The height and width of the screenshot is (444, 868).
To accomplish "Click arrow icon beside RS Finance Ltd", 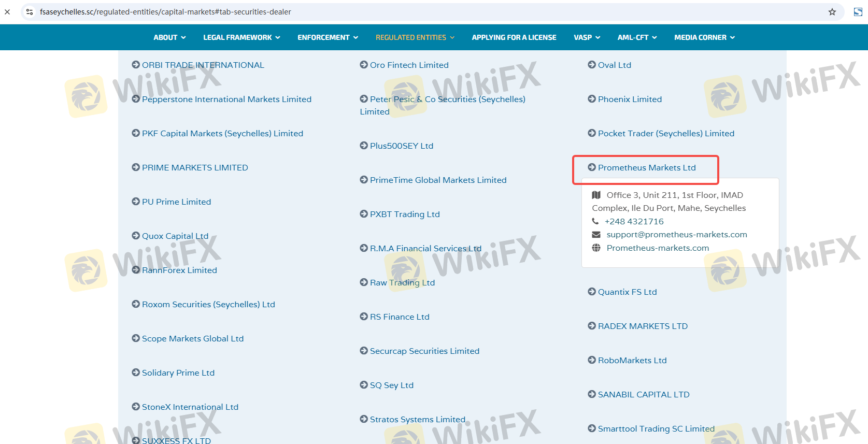I will tap(364, 317).
